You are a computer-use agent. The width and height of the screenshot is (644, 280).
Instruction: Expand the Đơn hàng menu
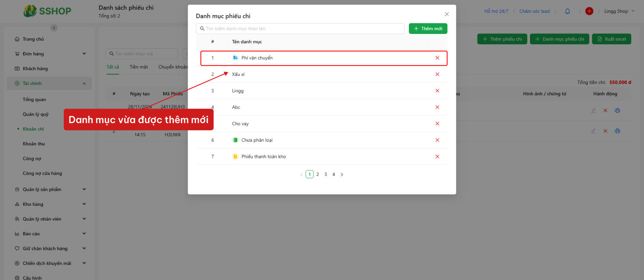49,54
